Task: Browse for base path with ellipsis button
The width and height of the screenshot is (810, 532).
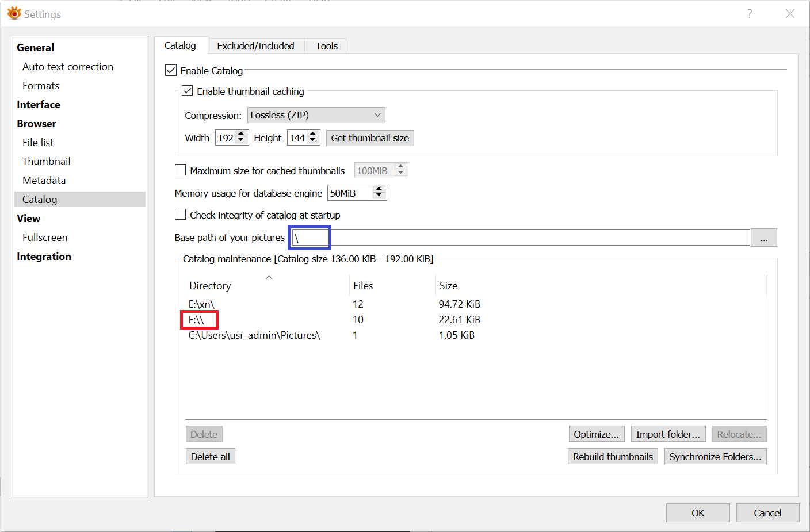Action: click(764, 238)
